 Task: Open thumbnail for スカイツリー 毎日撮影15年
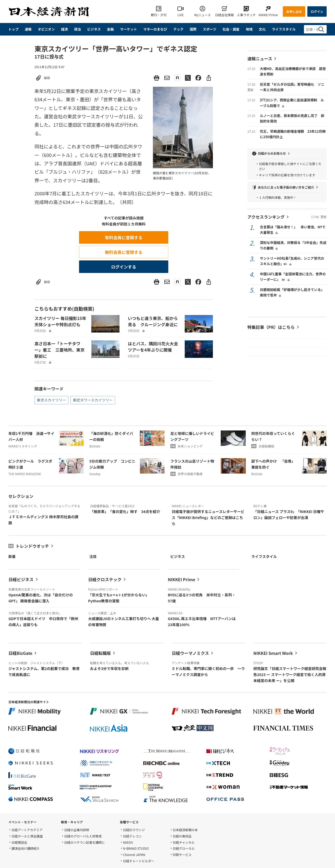105,323
